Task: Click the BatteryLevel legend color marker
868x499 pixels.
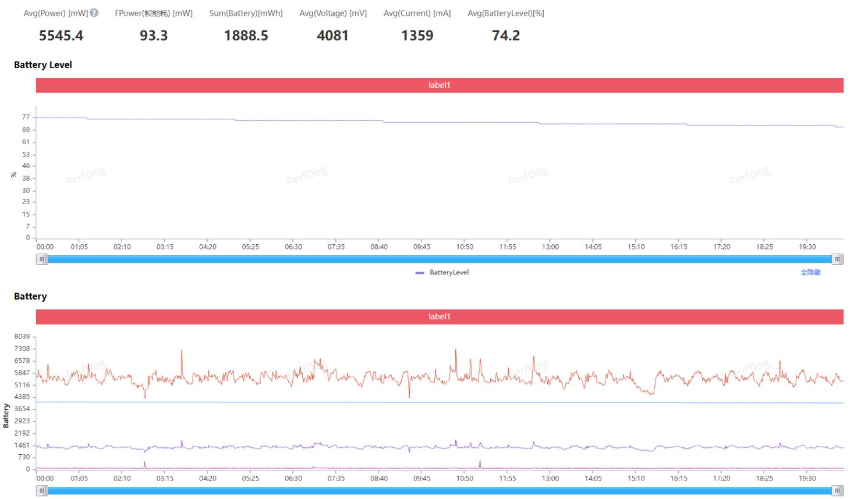Action: pos(420,273)
